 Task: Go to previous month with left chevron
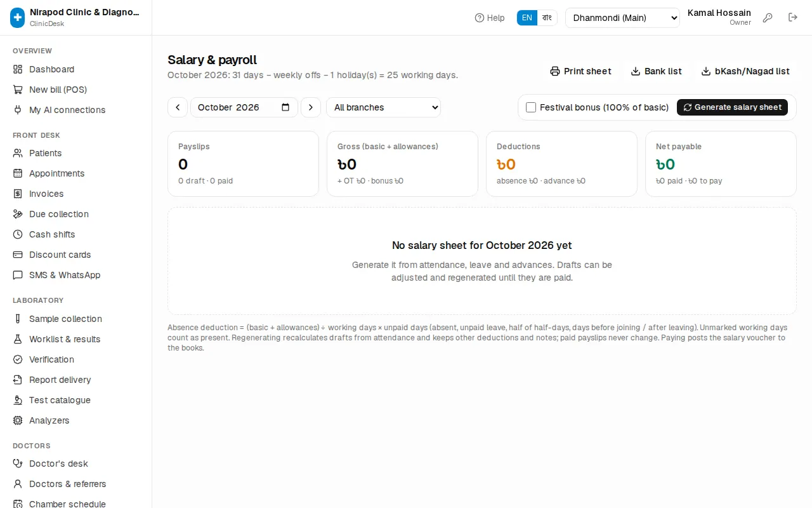tap(178, 107)
